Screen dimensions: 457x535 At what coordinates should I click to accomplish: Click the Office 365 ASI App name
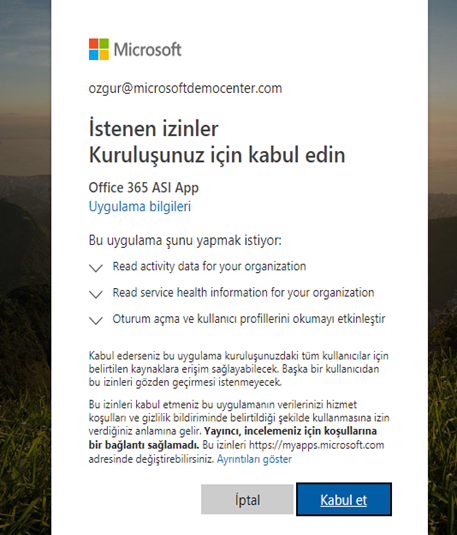[144, 187]
